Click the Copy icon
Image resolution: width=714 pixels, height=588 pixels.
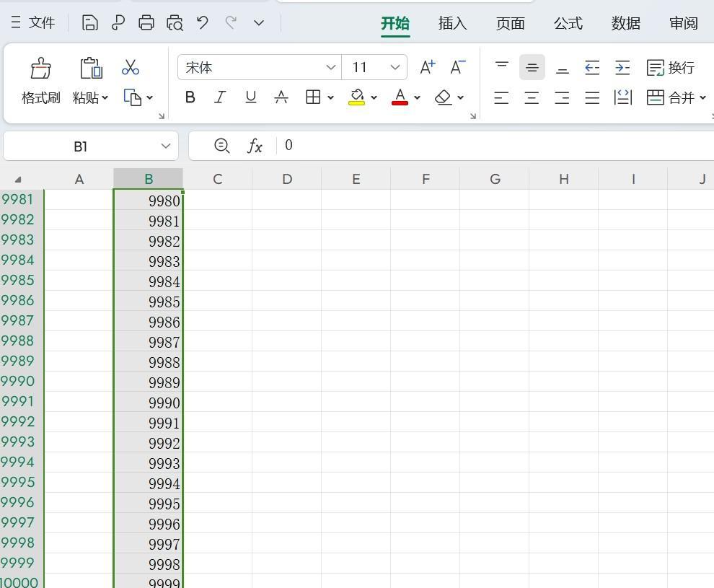[132, 97]
